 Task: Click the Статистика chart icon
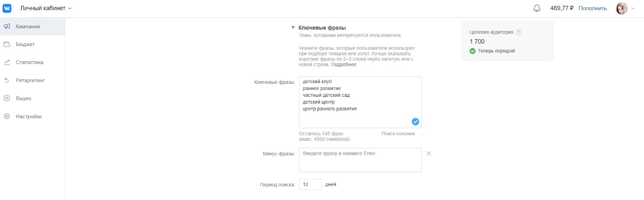point(7,62)
